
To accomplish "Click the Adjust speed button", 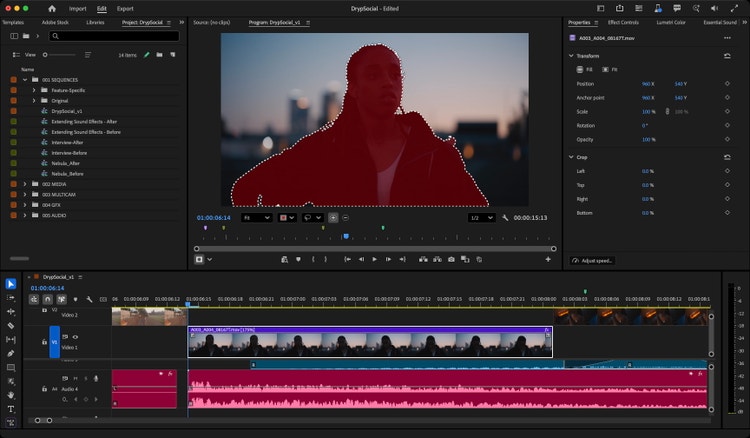I will tap(592, 261).
